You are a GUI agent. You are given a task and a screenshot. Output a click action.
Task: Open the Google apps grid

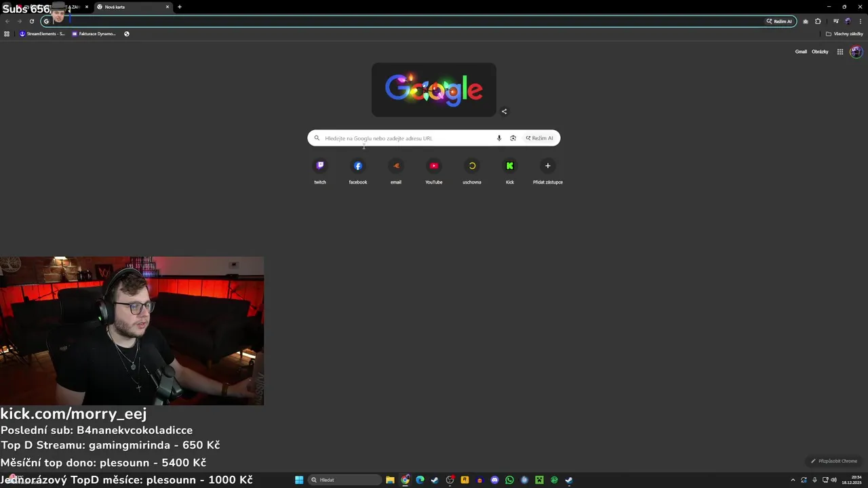click(840, 52)
